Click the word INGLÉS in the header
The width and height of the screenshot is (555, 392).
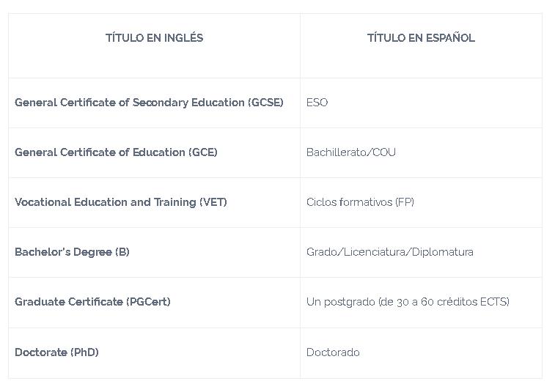pos(183,38)
